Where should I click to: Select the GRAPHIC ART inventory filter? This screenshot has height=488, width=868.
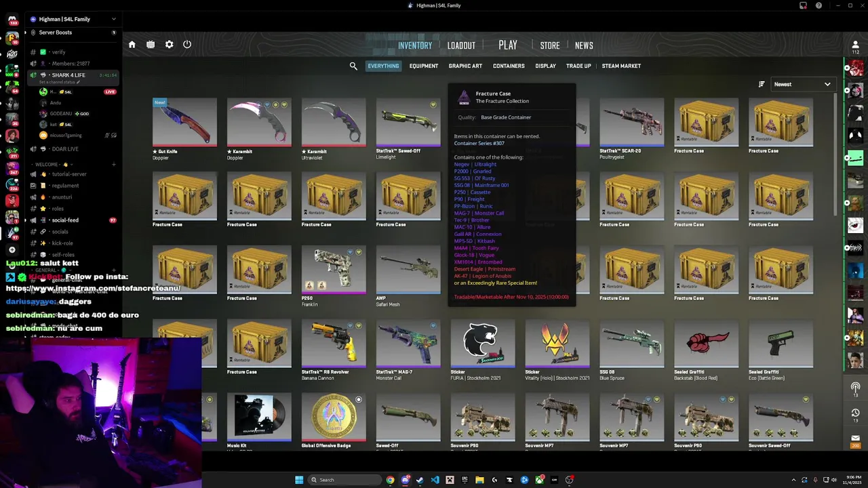[465, 66]
